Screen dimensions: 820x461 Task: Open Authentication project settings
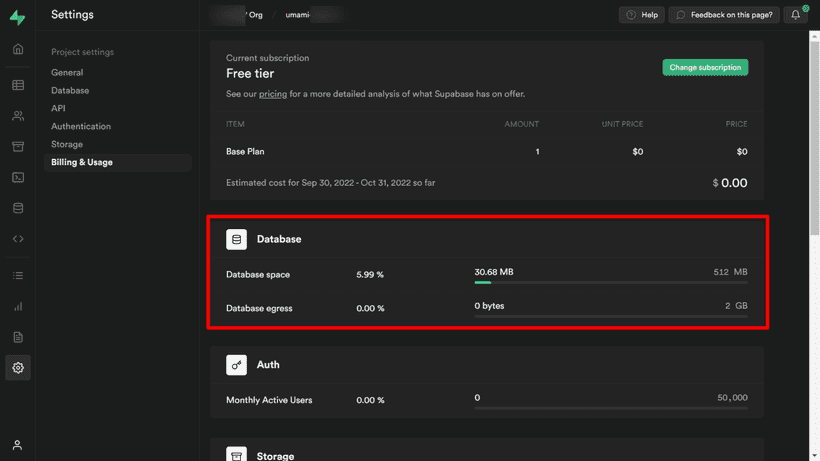81,126
